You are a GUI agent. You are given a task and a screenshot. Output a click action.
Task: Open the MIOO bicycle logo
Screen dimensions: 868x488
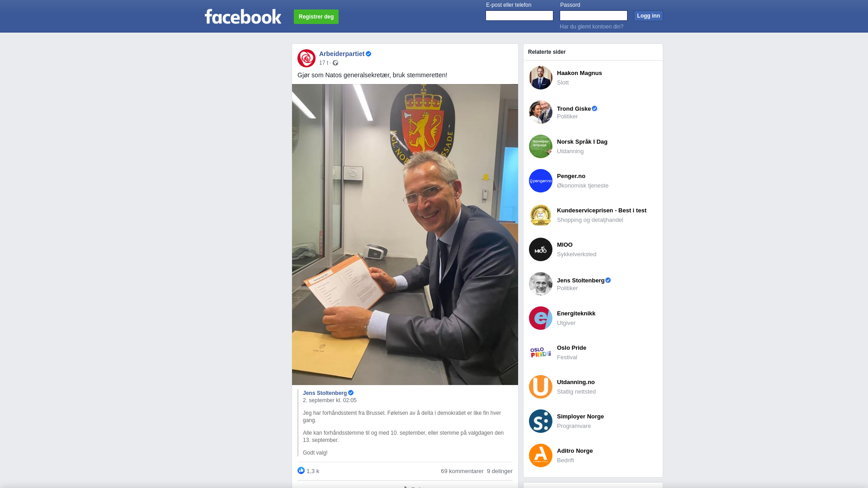tap(541, 249)
